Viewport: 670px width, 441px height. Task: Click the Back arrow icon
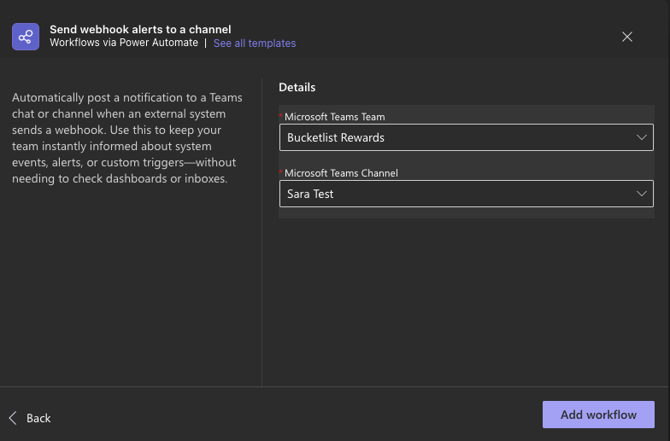13,418
